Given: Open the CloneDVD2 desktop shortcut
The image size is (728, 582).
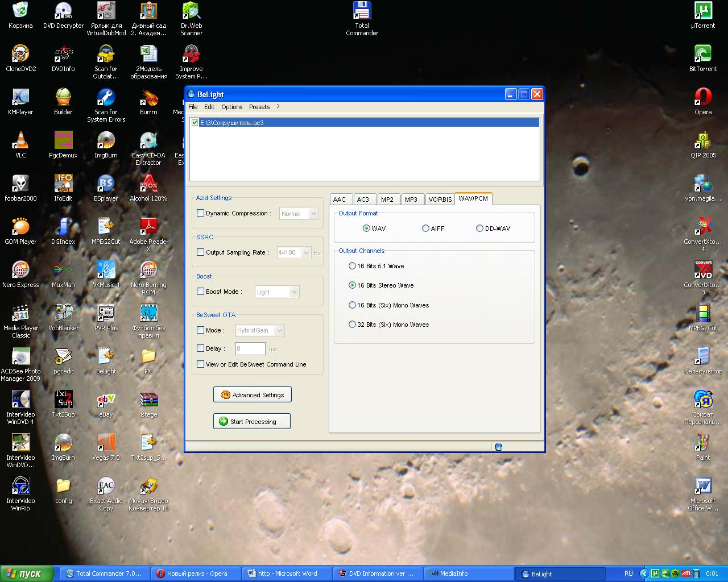Looking at the screenshot, I should click(x=21, y=59).
